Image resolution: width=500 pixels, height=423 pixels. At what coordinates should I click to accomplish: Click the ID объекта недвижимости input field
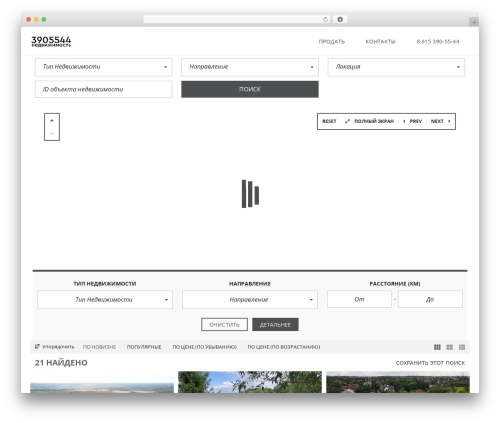click(x=104, y=89)
